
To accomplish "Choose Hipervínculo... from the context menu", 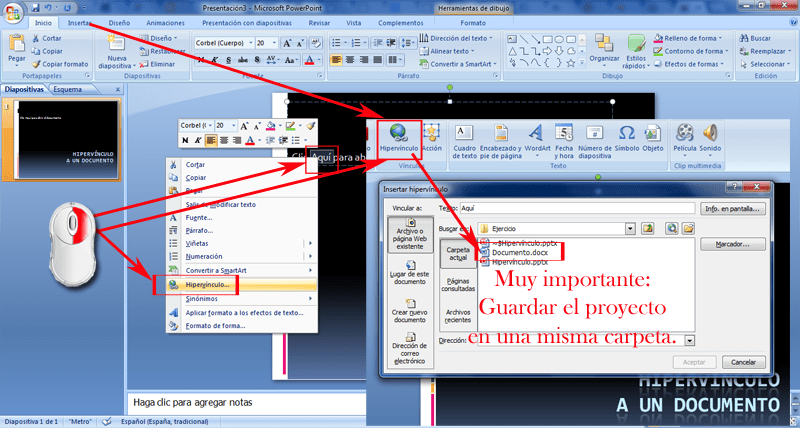I will pos(242,285).
